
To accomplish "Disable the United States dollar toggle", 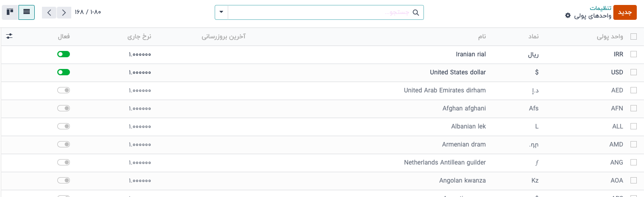I will pyautogui.click(x=64, y=72).
